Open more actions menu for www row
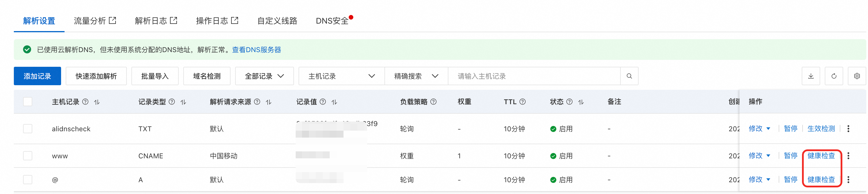 pos(848,156)
